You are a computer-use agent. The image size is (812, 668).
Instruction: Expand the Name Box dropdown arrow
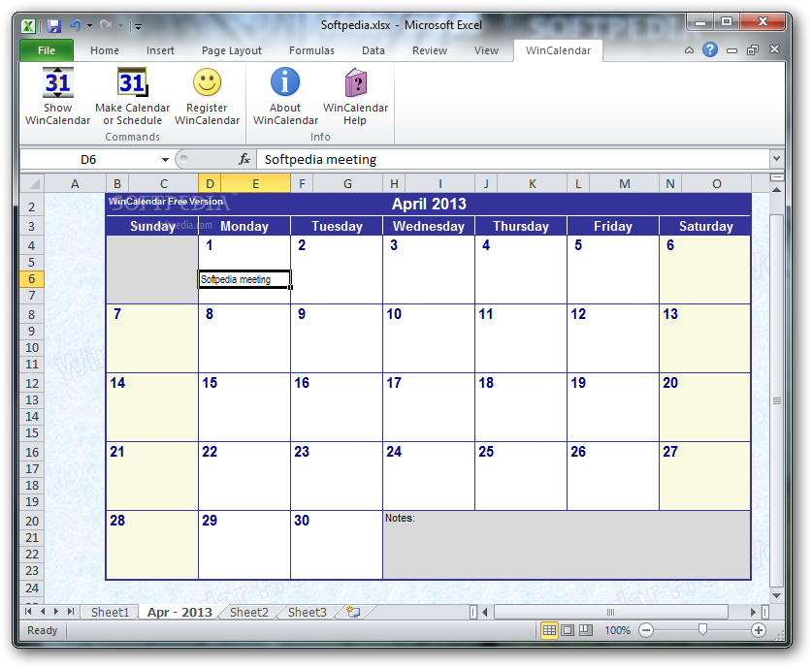click(x=165, y=159)
